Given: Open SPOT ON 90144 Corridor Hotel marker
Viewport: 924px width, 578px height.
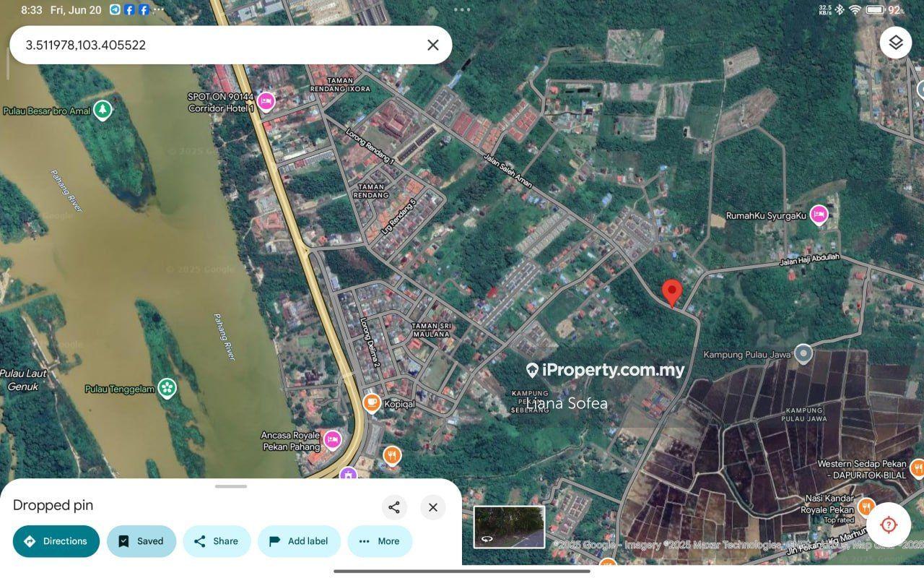Looking at the screenshot, I should click(x=266, y=101).
